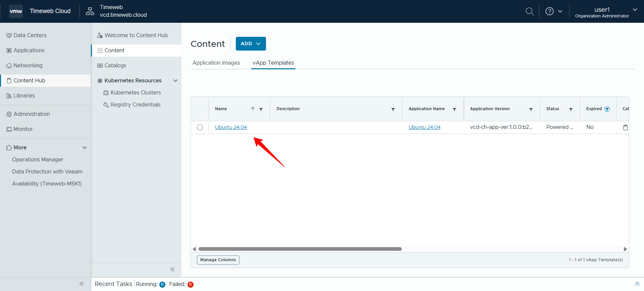Select the Ubuntu 24.04 row radio button
The image size is (644, 291).
(200, 127)
